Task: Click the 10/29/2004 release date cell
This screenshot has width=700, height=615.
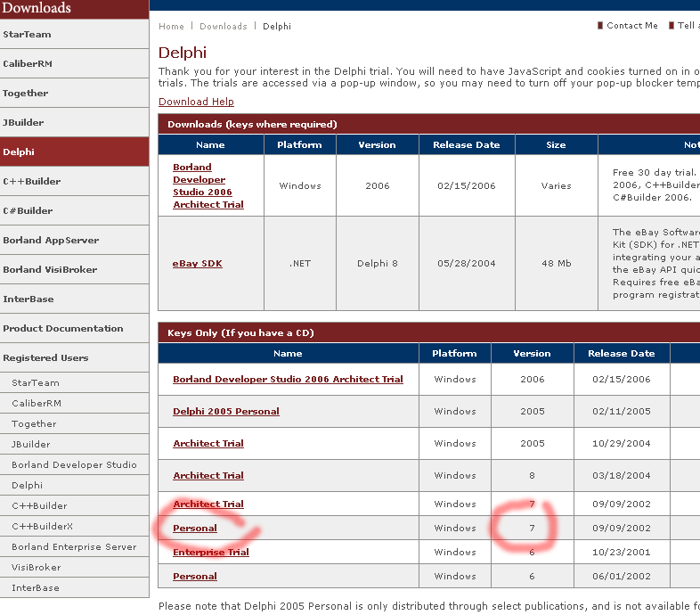Action: point(622,444)
